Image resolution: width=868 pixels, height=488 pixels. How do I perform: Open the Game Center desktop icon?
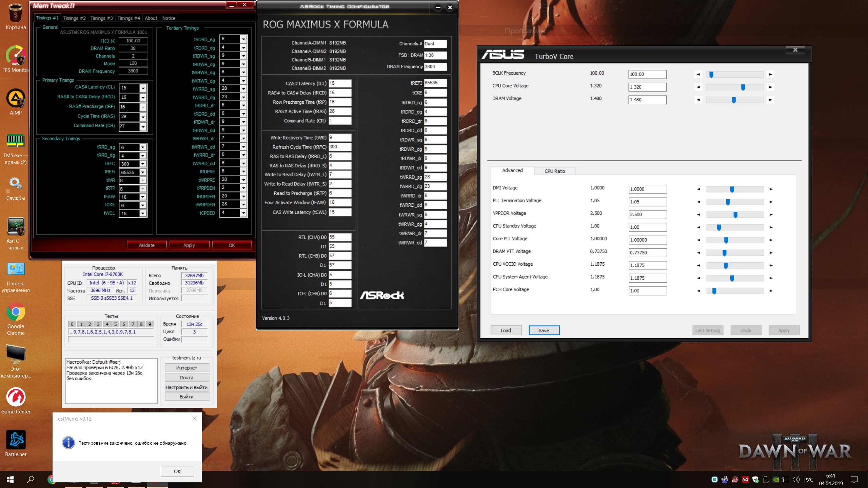pos(16,398)
